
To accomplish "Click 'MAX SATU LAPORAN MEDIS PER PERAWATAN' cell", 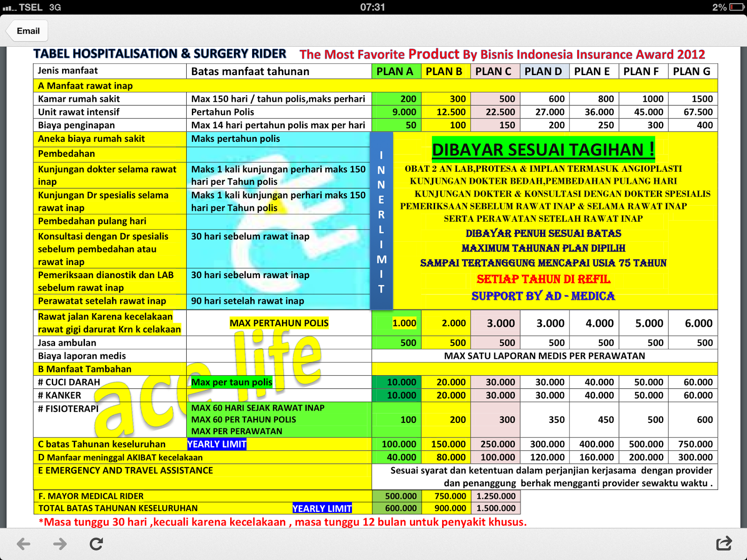I will pos(545,356).
